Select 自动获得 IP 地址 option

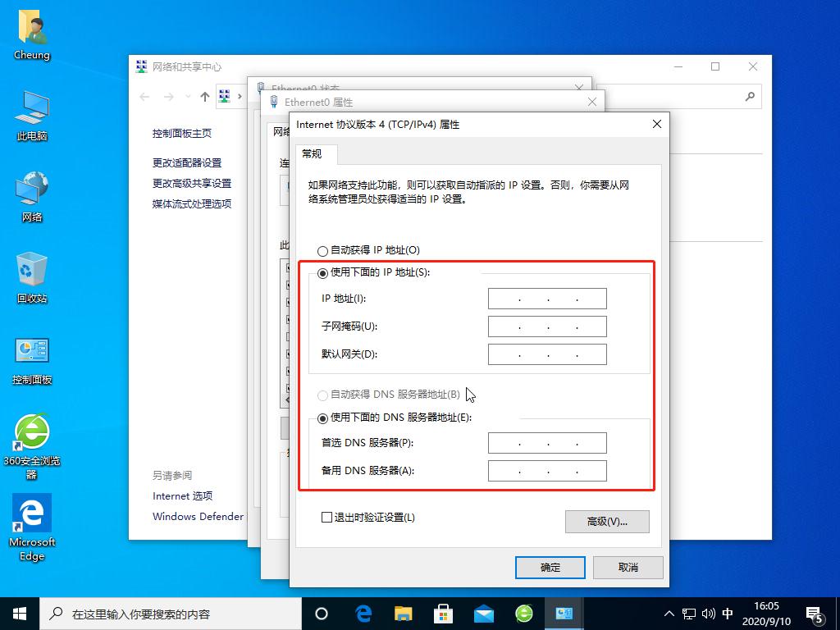click(x=322, y=250)
